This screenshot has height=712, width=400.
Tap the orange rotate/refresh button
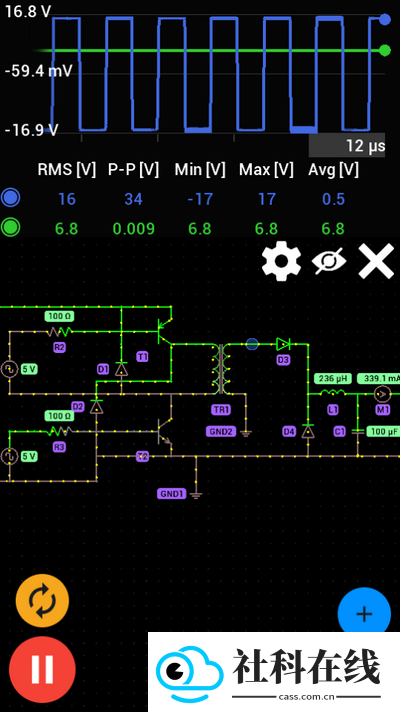tap(42, 601)
